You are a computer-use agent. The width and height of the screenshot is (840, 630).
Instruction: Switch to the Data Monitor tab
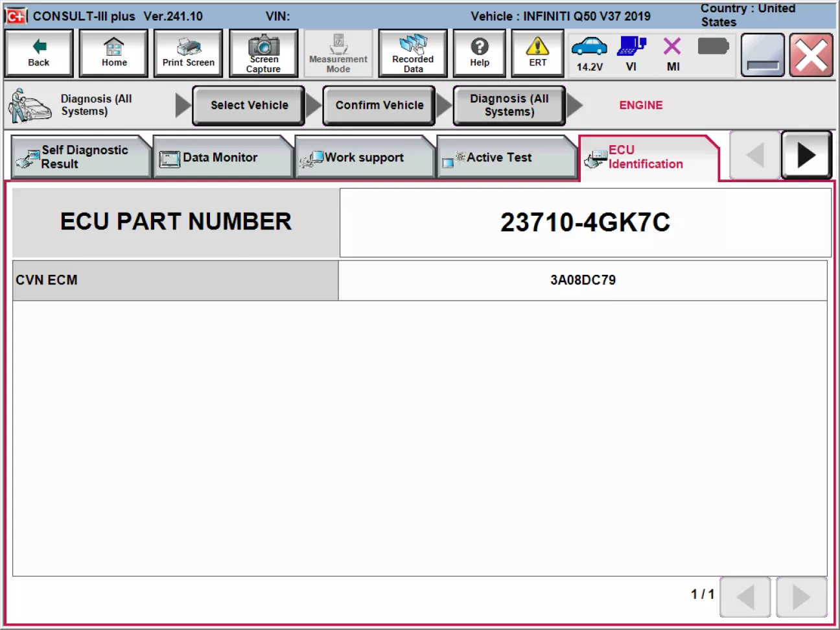[222, 157]
